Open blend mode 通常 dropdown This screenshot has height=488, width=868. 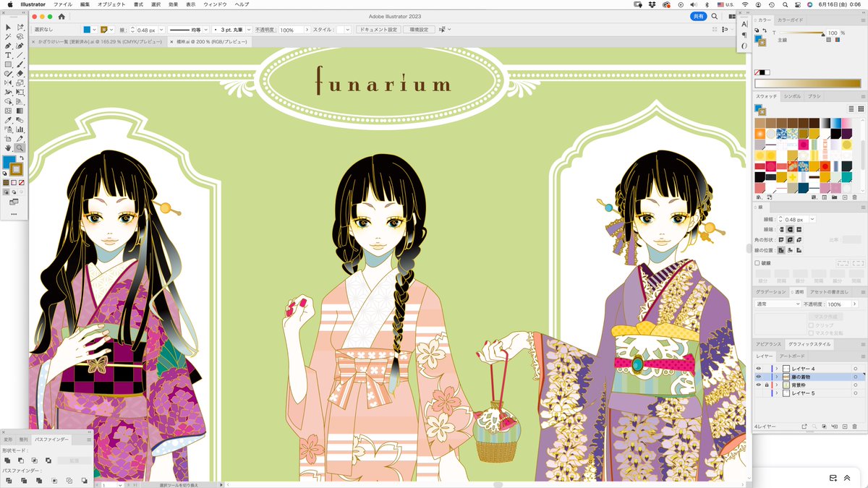pos(778,304)
